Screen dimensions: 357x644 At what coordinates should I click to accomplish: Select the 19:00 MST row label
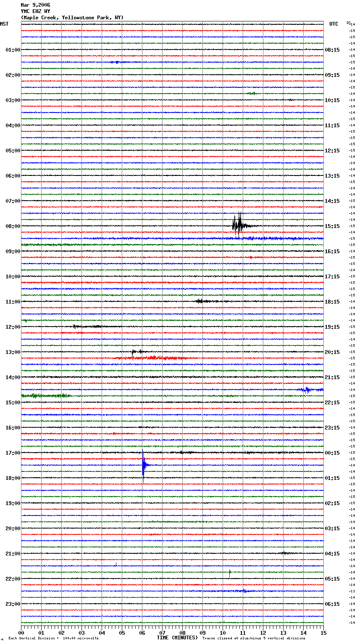[x=13, y=503]
